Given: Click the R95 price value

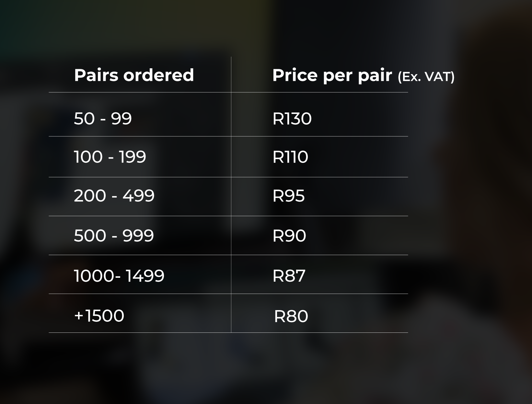Looking at the screenshot, I should pyautogui.click(x=289, y=196).
